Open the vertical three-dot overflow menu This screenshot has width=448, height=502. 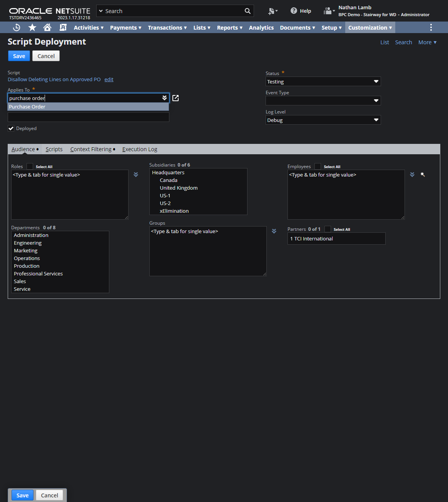point(431,27)
